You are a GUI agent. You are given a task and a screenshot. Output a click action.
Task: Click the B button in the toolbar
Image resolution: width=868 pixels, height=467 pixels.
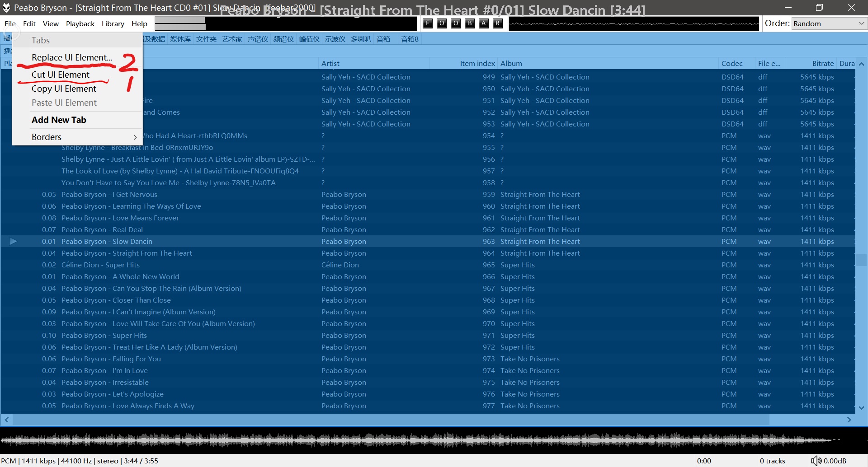tap(470, 23)
